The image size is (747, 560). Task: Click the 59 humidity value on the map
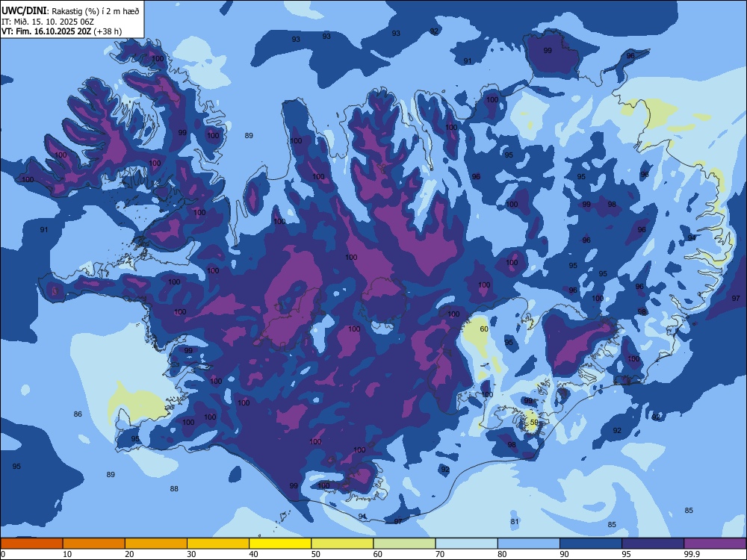point(534,423)
